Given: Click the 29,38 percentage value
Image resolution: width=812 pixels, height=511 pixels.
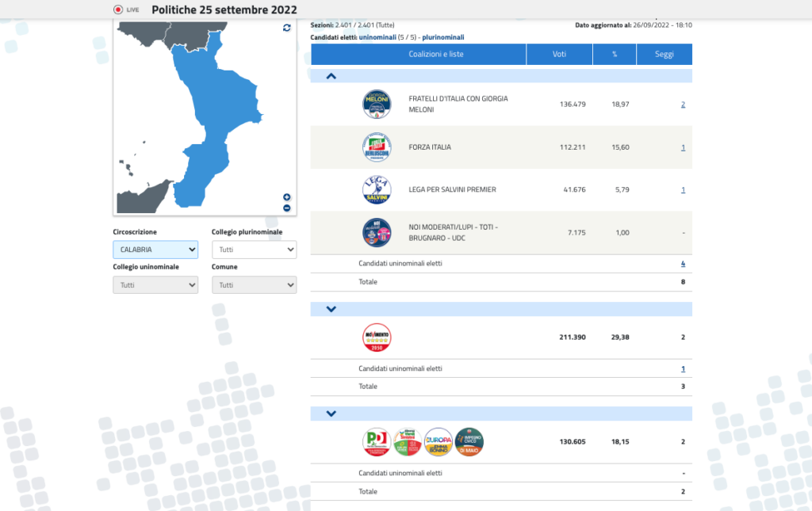Looking at the screenshot, I should pyautogui.click(x=620, y=337).
